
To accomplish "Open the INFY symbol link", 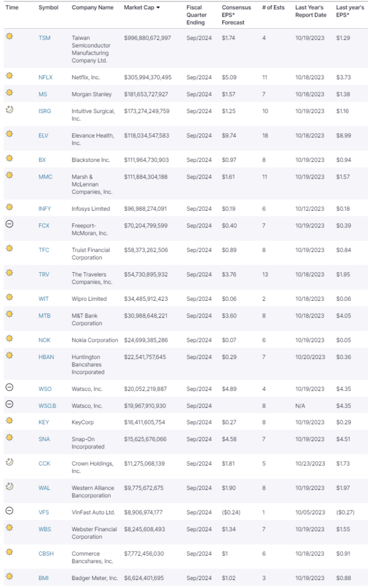I will [45, 208].
